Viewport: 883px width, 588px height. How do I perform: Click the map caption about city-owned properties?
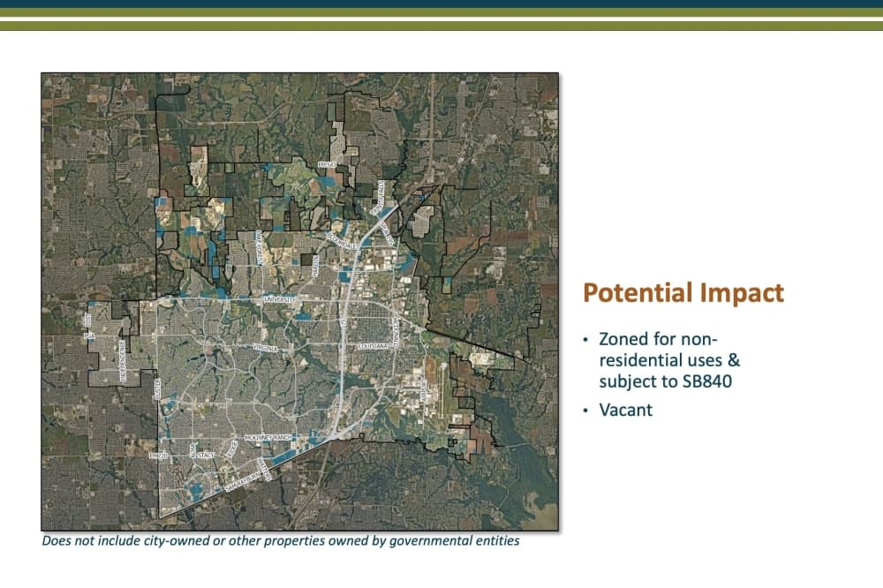[x=281, y=540]
